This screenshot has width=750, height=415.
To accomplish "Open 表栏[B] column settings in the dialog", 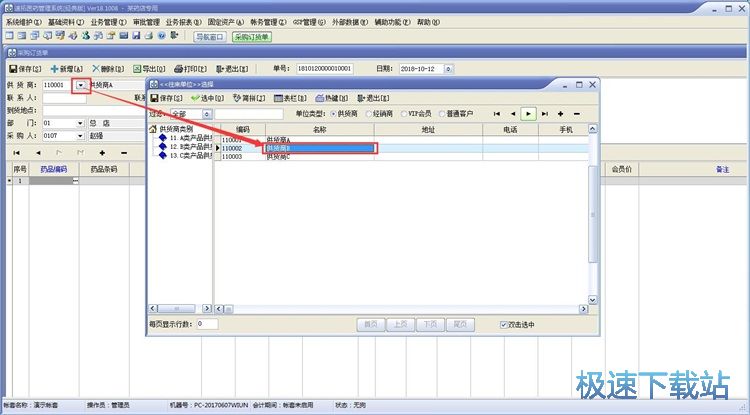I will pyautogui.click(x=290, y=98).
